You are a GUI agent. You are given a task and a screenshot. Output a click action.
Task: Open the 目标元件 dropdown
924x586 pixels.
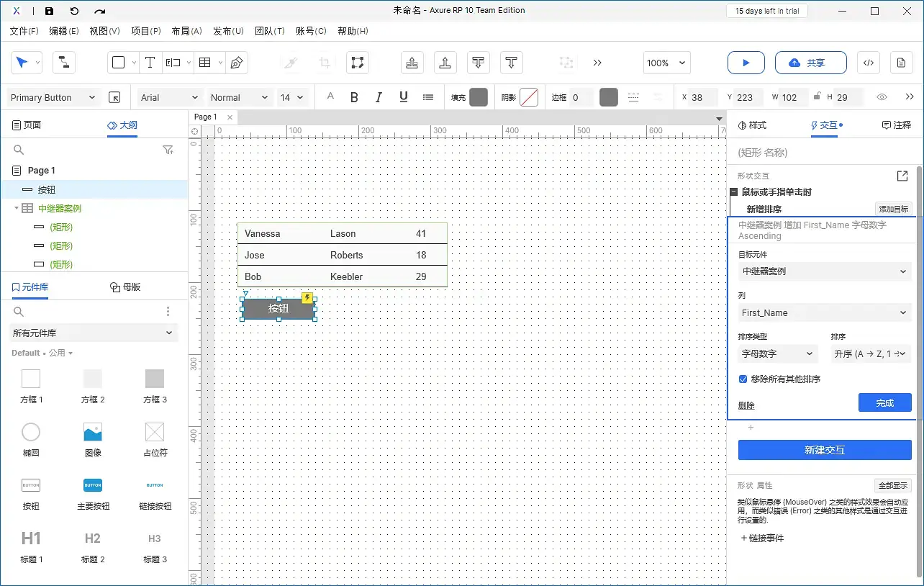(824, 271)
